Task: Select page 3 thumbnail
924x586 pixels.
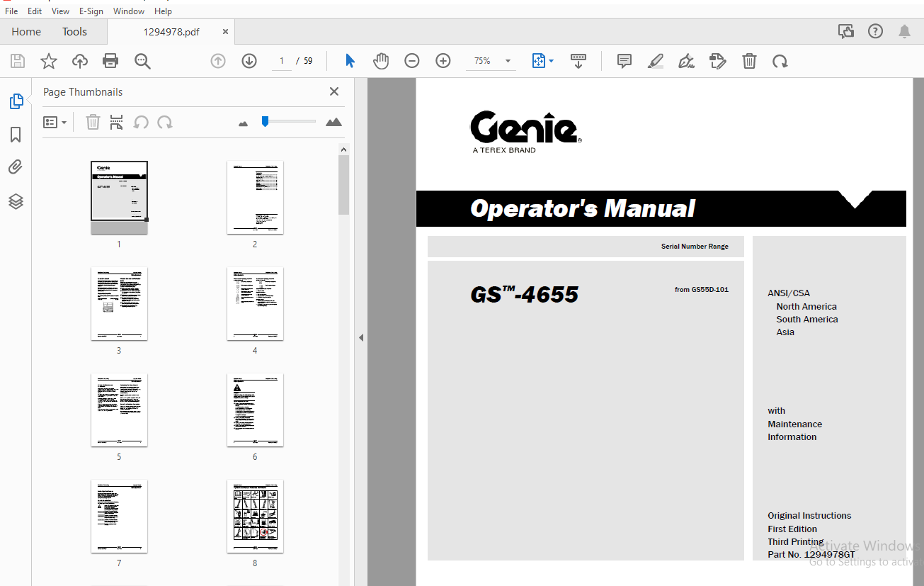Action: (119, 304)
